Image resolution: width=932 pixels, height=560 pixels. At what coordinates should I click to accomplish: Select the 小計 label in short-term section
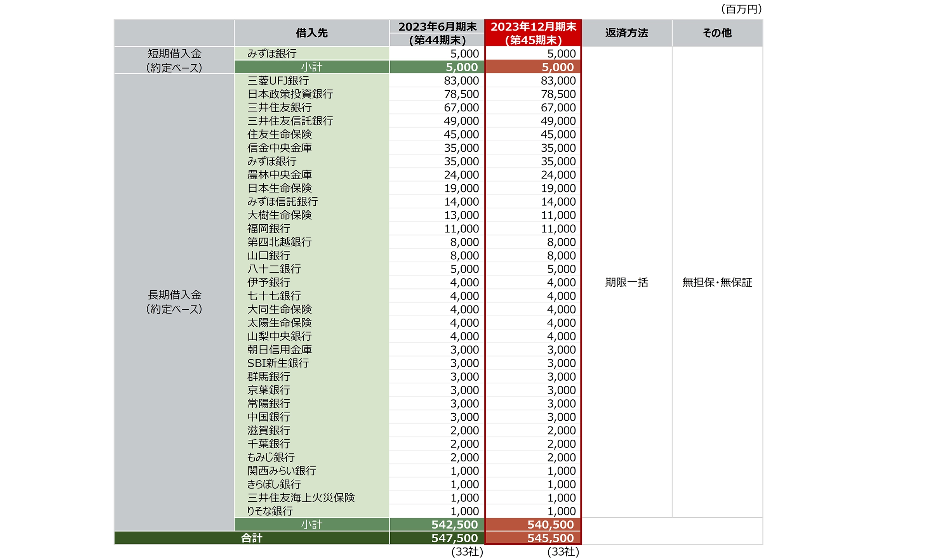pos(312,67)
